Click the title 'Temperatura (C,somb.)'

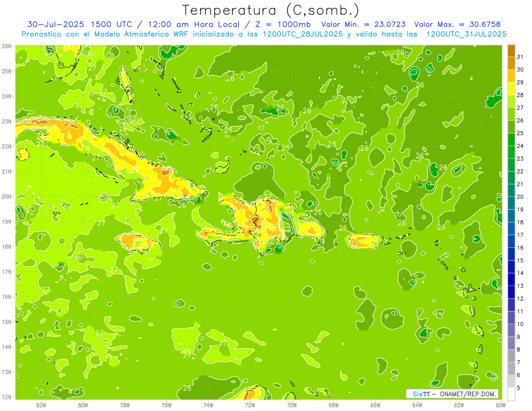[x=271, y=11]
